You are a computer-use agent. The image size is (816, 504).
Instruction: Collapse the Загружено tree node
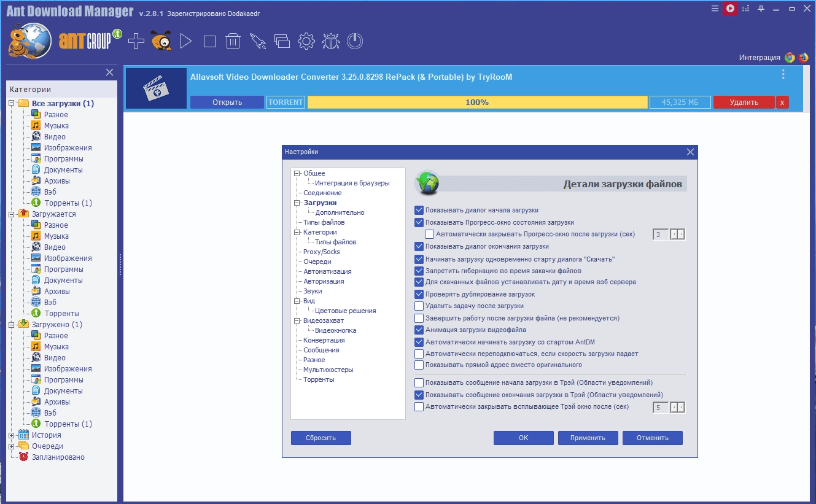12,325
